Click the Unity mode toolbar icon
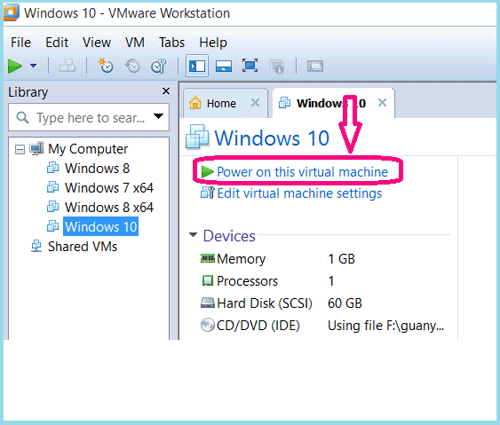 [277, 66]
